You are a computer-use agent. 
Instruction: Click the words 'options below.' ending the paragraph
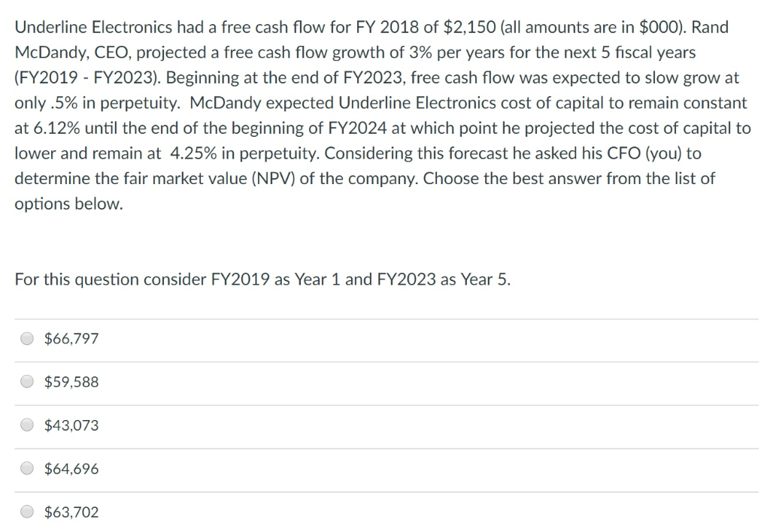(68, 204)
